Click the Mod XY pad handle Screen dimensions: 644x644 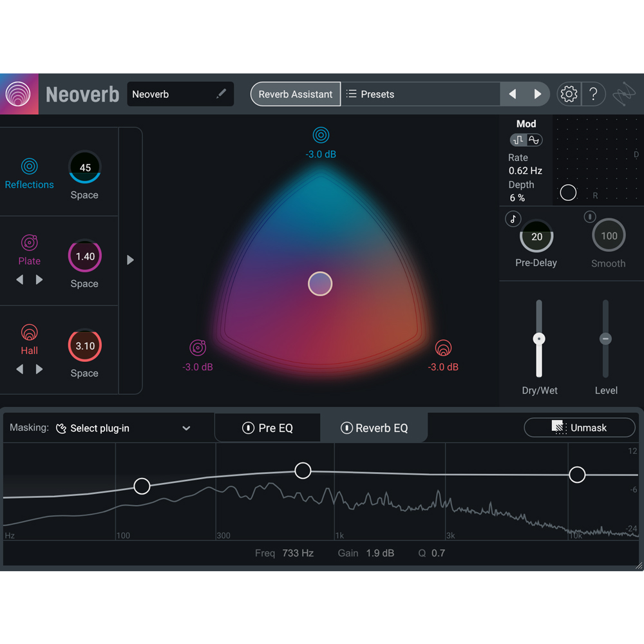pyautogui.click(x=568, y=193)
